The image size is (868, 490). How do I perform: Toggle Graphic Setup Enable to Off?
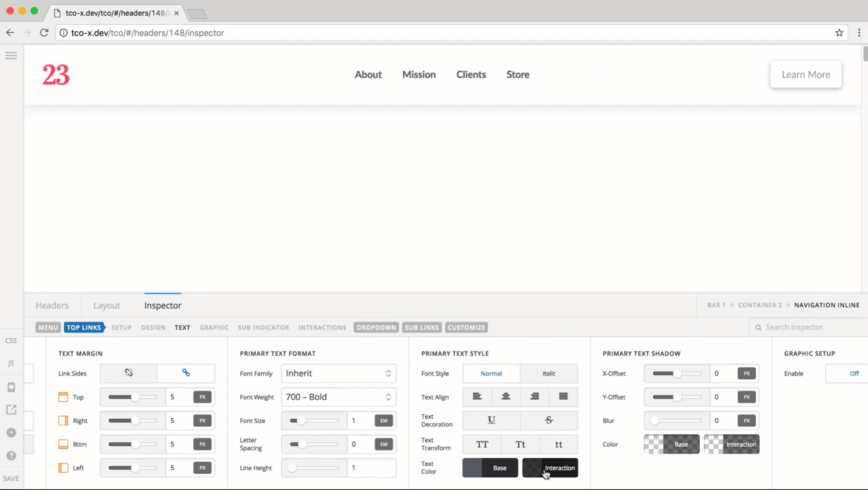854,374
